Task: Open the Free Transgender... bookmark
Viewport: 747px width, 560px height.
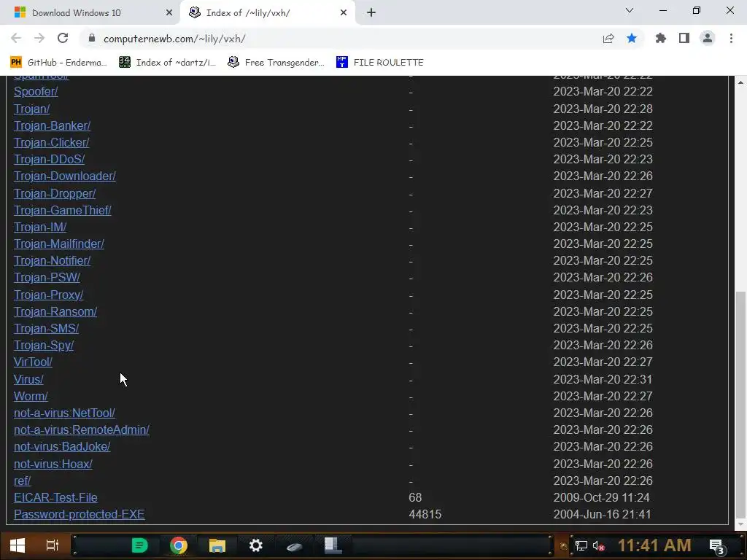Action: [276, 63]
